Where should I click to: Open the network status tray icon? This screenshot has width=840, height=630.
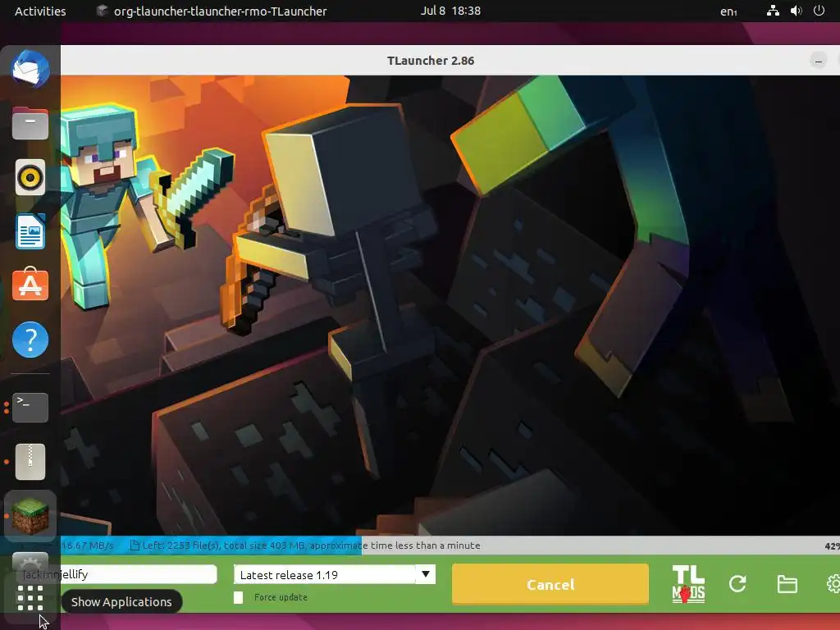pyautogui.click(x=773, y=11)
